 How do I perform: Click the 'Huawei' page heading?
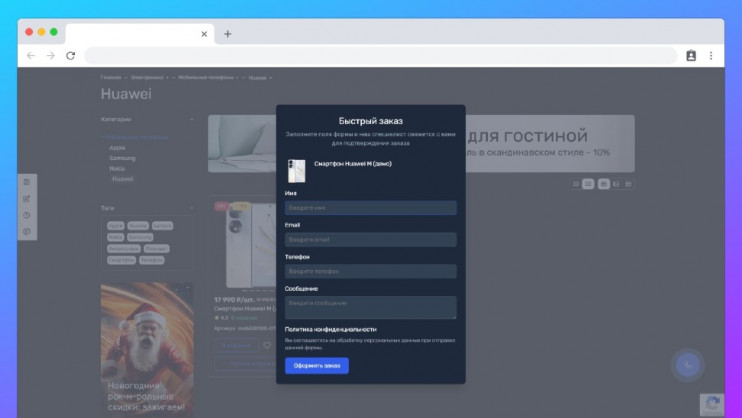coord(126,94)
